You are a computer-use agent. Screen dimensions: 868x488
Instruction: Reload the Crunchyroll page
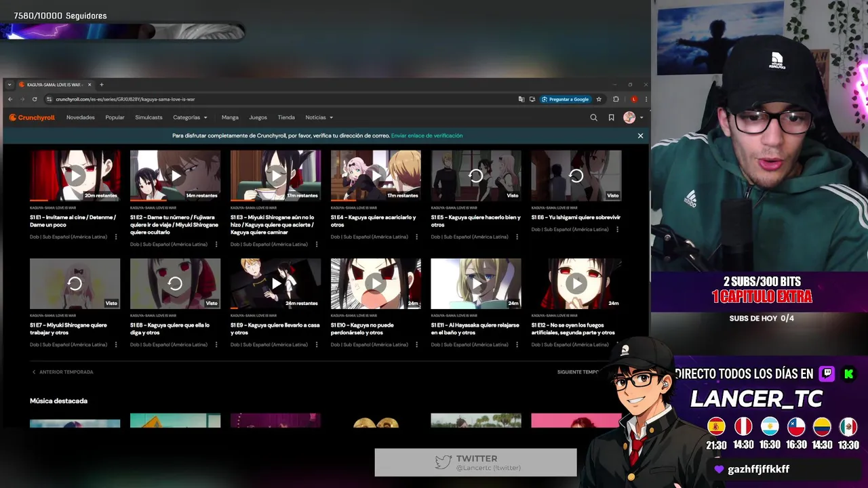(35, 99)
